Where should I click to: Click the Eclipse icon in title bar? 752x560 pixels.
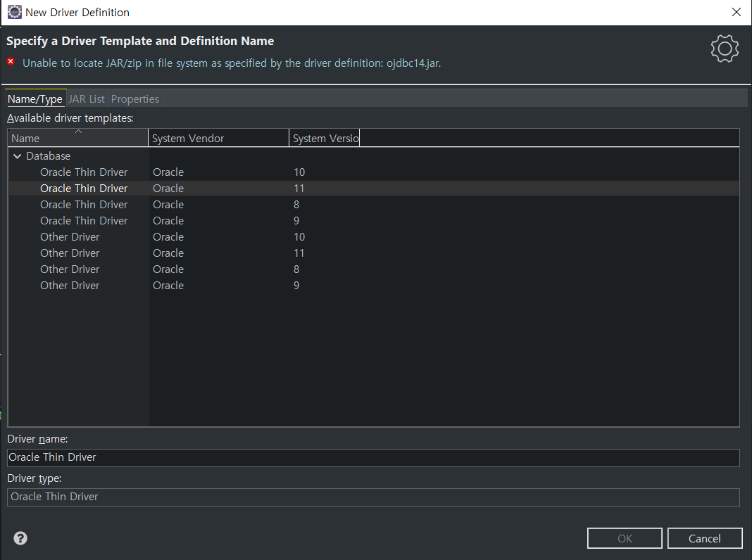pyautogui.click(x=14, y=12)
